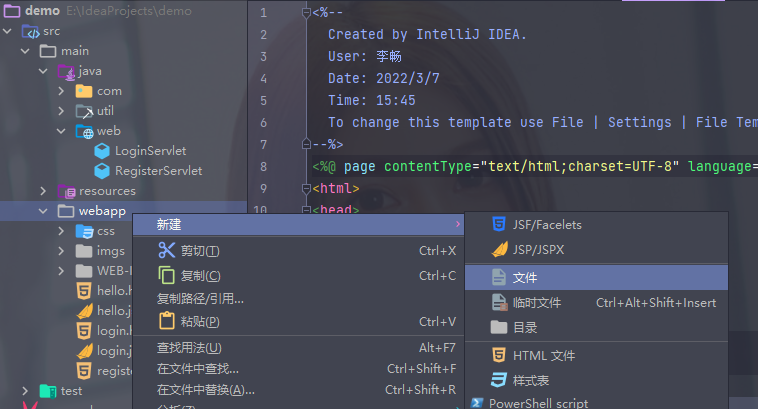758x409 pixels.
Task: Click the css folder icon
Action: (x=84, y=231)
